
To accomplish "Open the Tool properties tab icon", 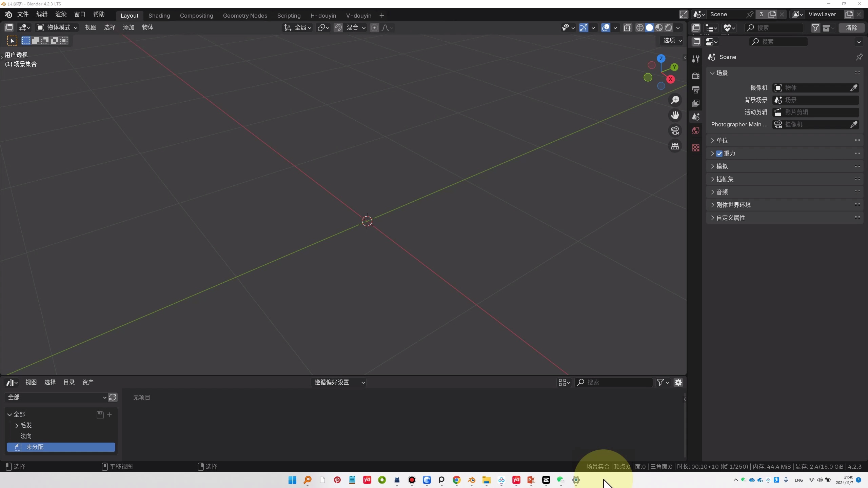I will coord(696,59).
